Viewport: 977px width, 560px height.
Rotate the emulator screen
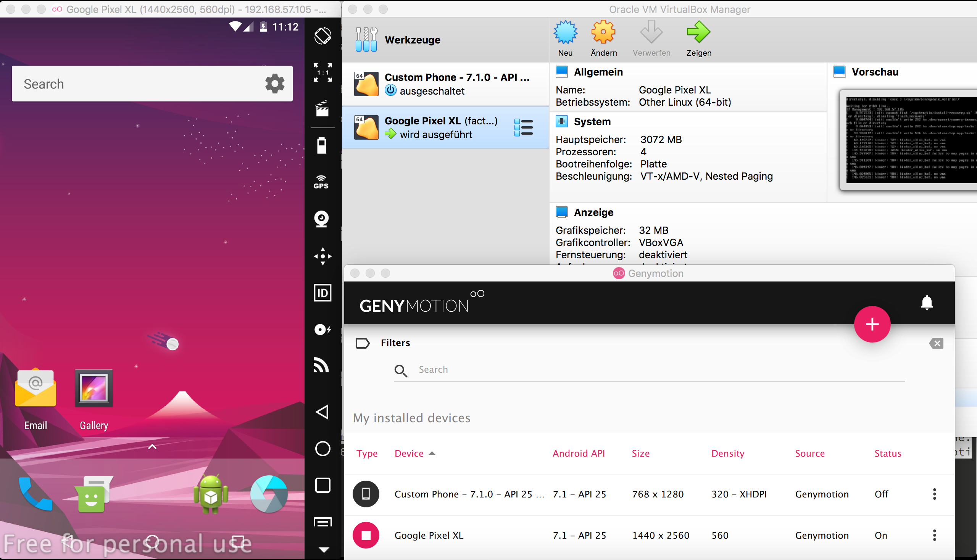[x=322, y=36]
